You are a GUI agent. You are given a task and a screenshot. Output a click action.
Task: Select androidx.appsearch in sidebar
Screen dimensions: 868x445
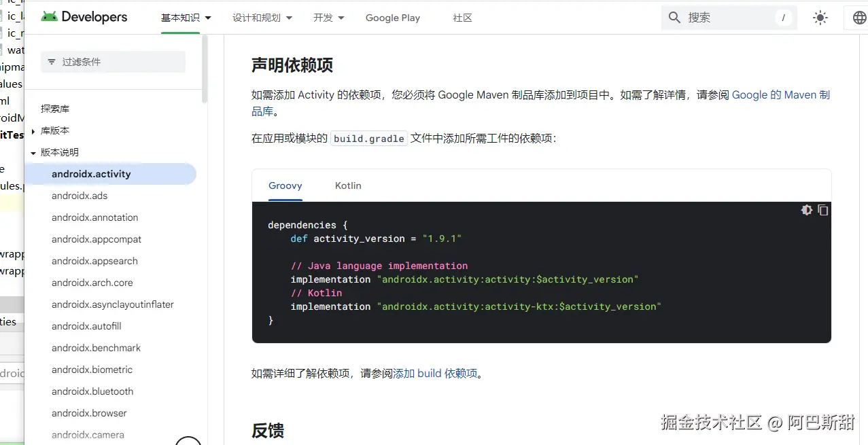pyautogui.click(x=94, y=261)
